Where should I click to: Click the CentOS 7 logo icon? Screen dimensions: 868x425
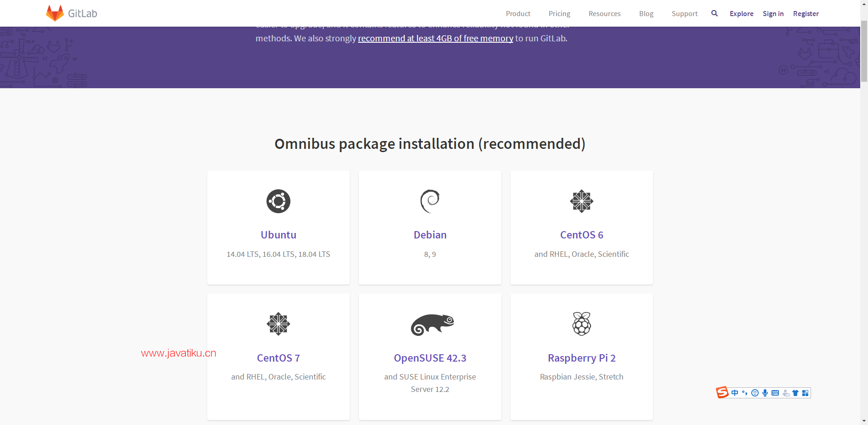(278, 324)
